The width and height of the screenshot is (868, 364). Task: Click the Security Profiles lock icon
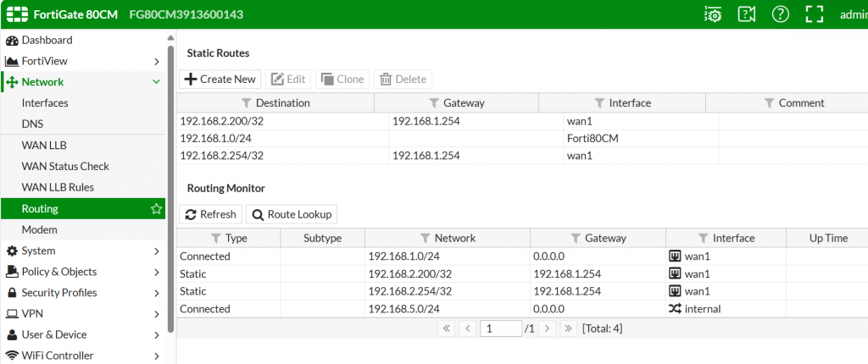point(12,293)
